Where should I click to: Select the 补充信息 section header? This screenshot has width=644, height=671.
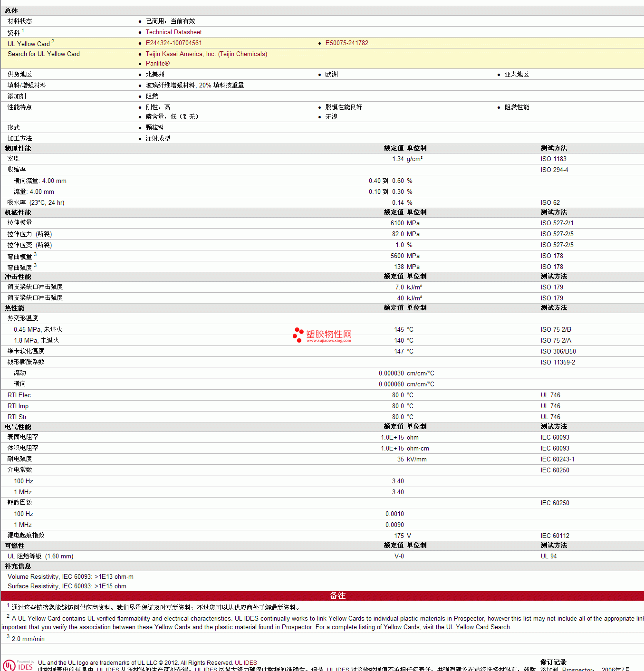18,566
